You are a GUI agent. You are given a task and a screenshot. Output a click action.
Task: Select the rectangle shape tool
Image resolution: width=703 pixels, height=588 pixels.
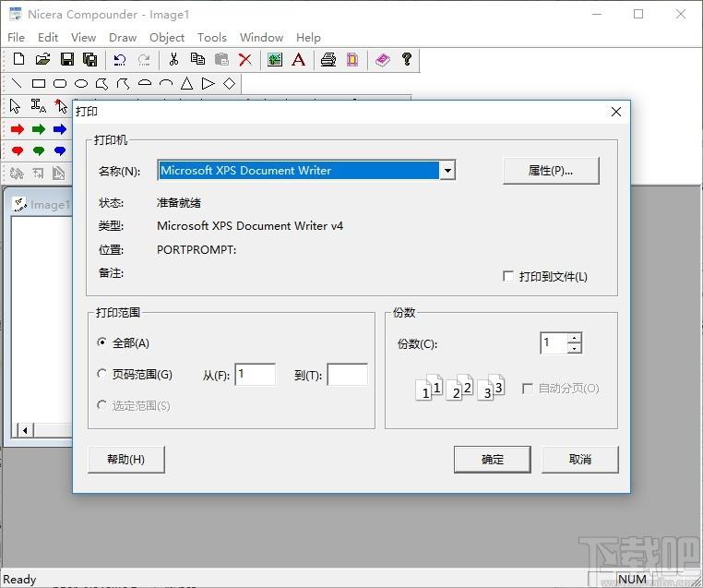(x=39, y=83)
